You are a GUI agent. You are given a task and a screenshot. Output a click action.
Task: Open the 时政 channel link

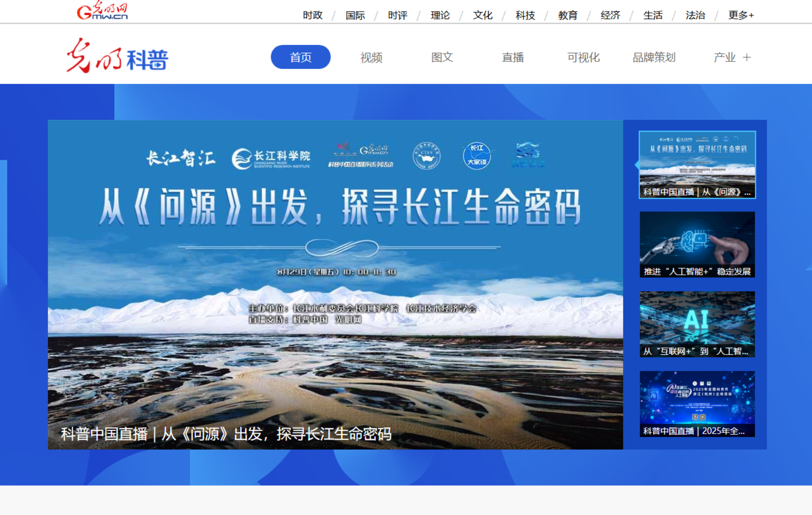click(313, 15)
